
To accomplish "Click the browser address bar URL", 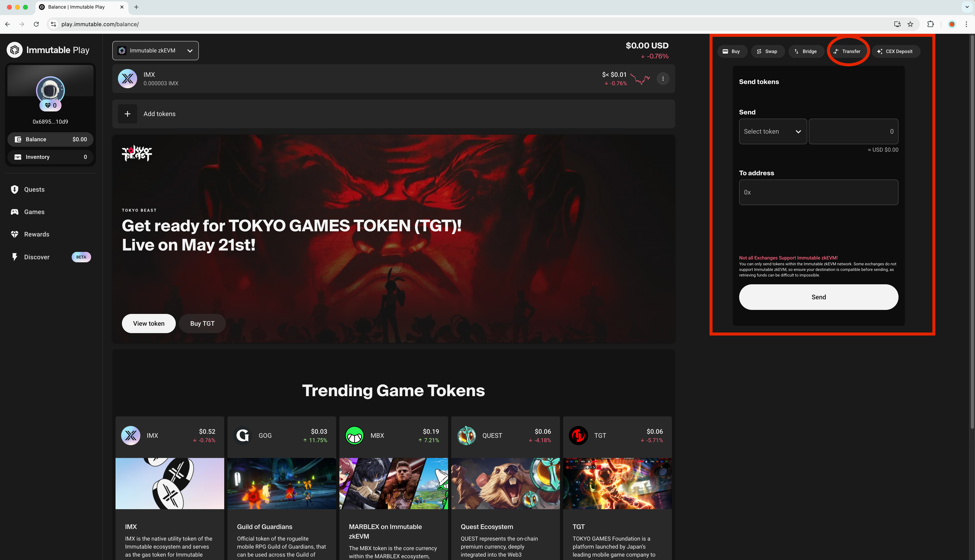I will coord(100,24).
